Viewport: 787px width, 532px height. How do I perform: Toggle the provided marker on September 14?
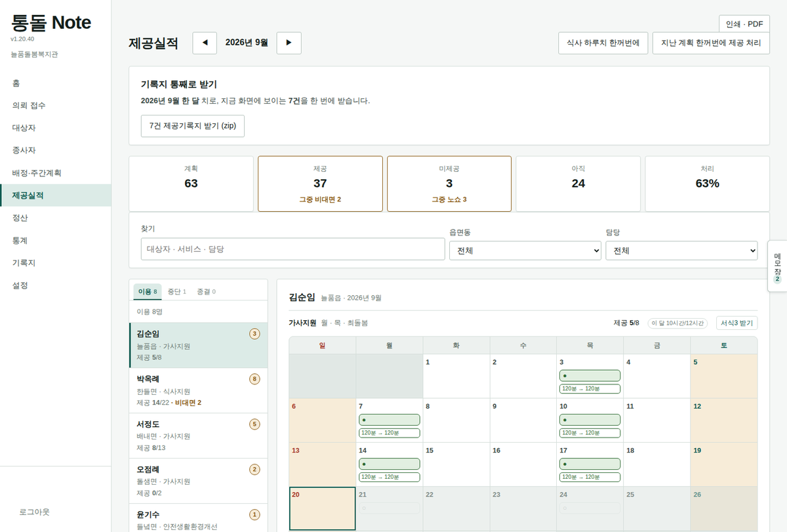(x=389, y=464)
